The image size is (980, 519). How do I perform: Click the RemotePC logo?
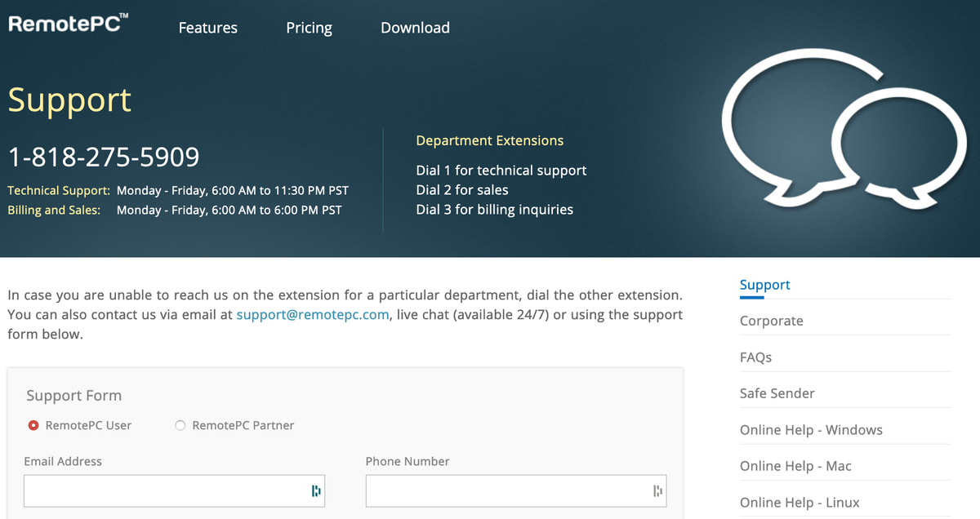(x=68, y=23)
